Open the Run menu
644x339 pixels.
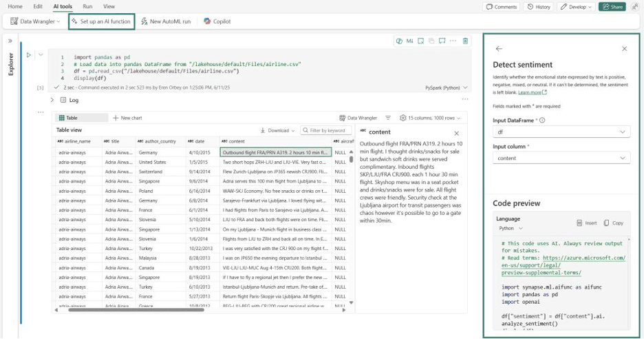tap(87, 7)
